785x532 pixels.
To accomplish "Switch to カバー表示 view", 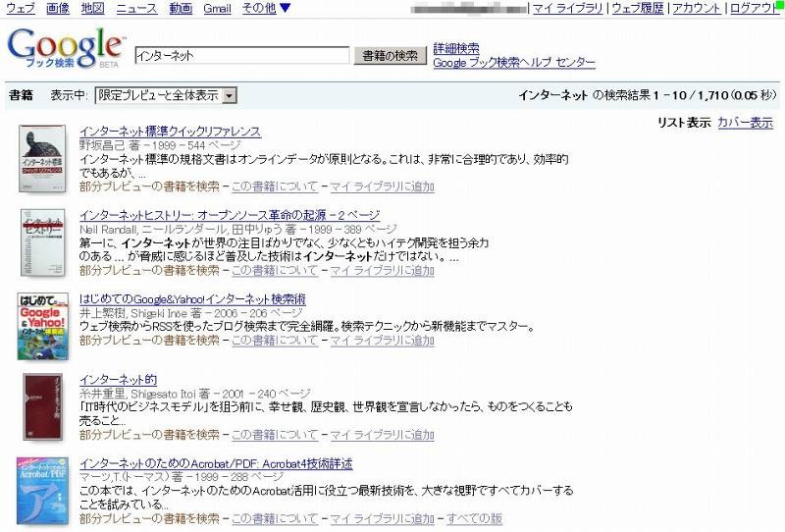I will pos(745,123).
